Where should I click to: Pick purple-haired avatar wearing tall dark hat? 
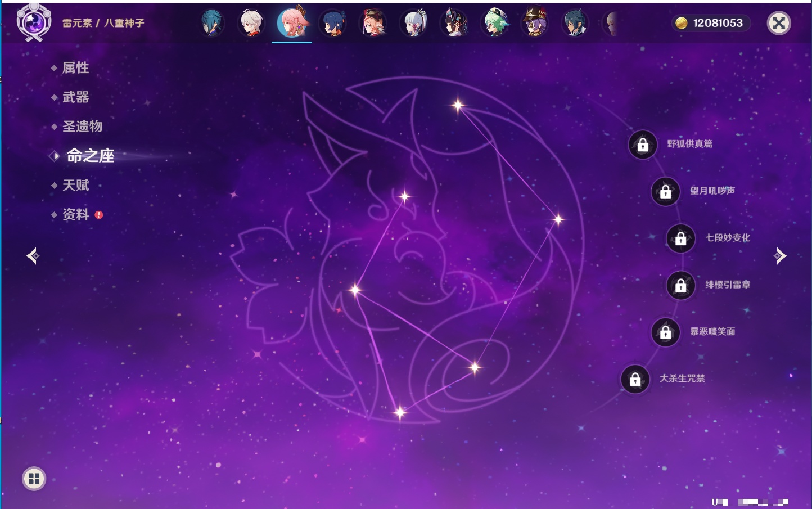[x=535, y=23]
